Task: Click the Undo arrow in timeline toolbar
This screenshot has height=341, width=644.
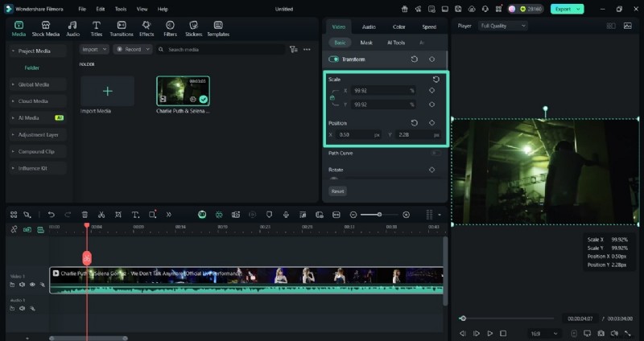Action: click(x=52, y=215)
